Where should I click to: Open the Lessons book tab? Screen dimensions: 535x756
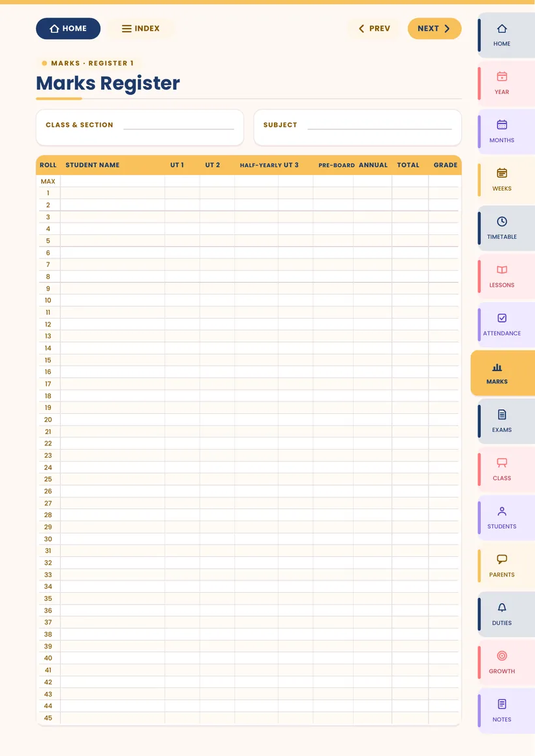[x=506, y=277]
